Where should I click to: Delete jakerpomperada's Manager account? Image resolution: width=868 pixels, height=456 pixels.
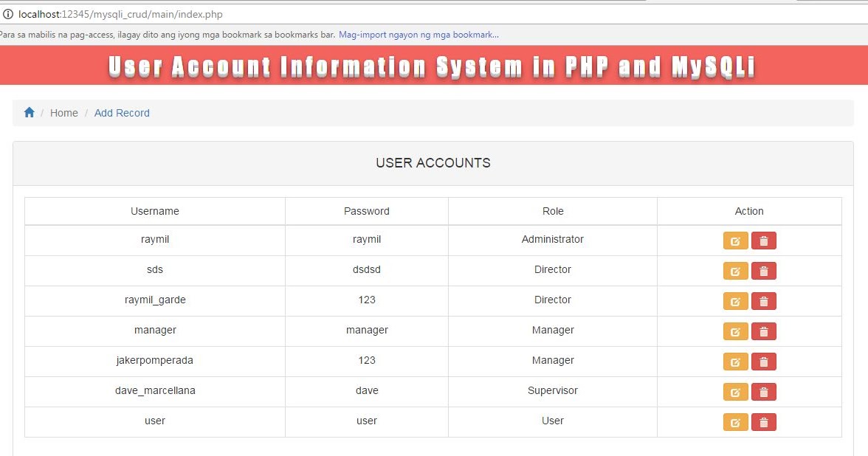[x=764, y=361]
